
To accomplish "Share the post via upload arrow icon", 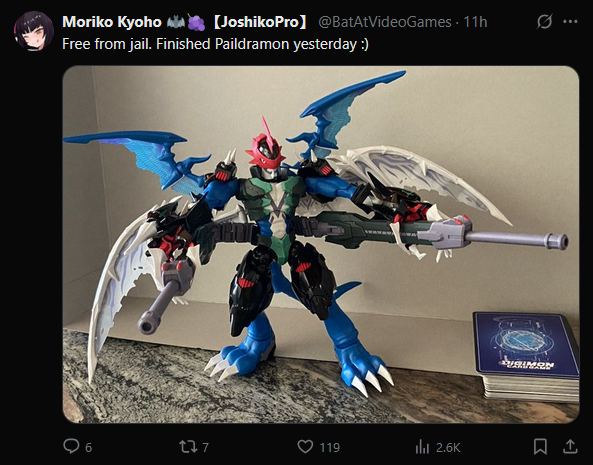I will (x=570, y=446).
